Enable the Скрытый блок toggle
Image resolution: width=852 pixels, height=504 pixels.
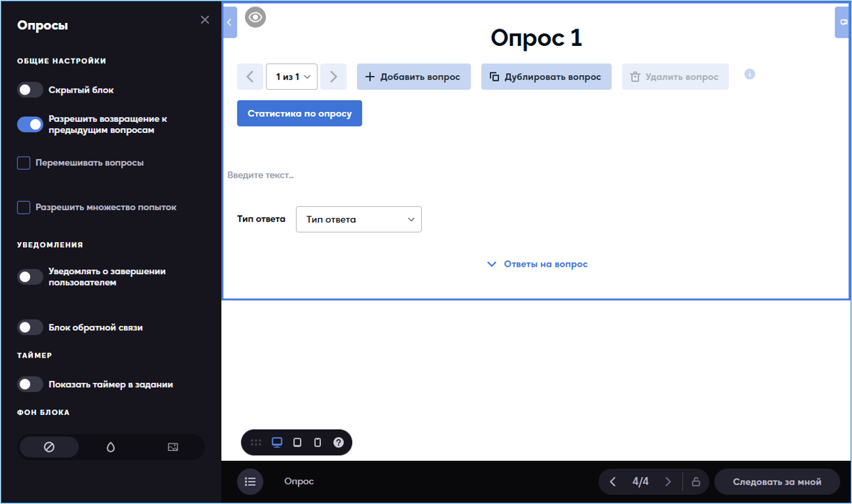pos(31,90)
